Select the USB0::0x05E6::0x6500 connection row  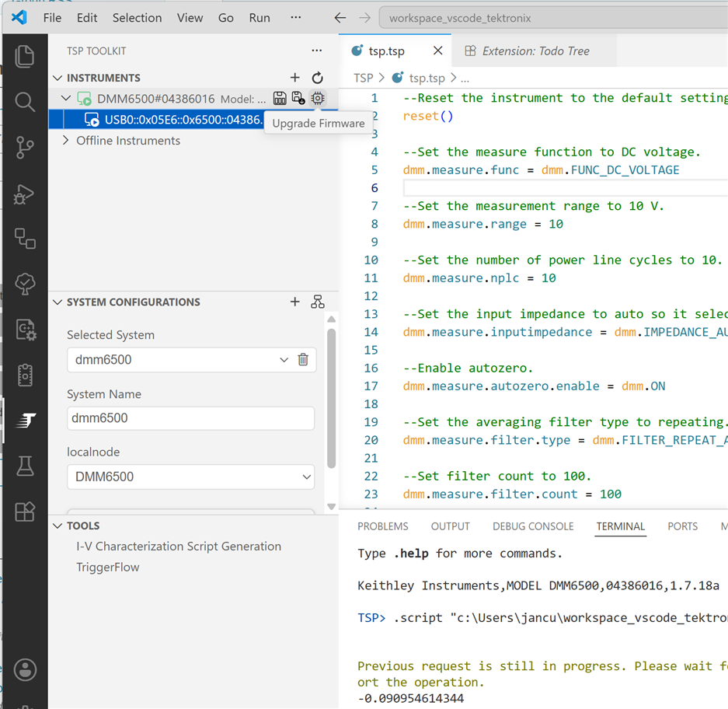click(193, 120)
